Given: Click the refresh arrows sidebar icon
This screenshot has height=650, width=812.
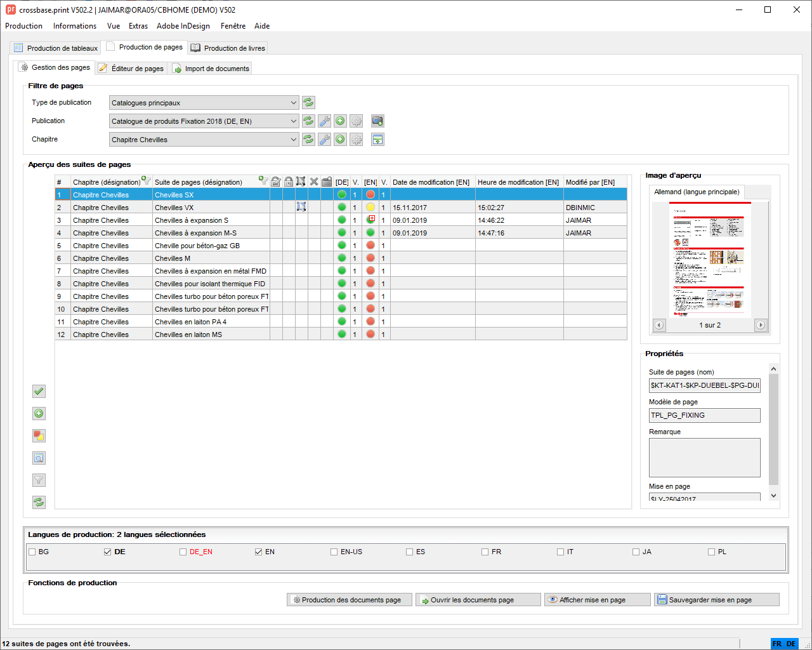Looking at the screenshot, I should click(x=39, y=502).
